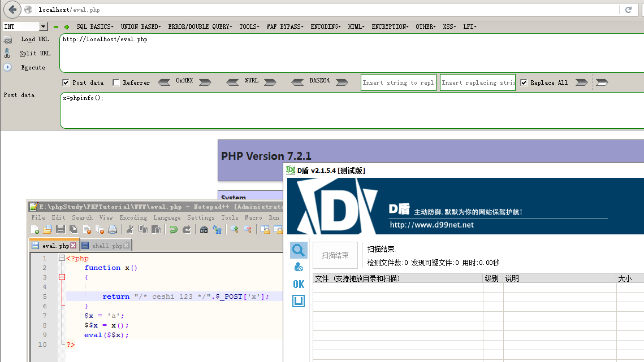Click Notepad++ Cut scissors icon
Image resolution: width=644 pixels, height=362 pixels.
130,229
